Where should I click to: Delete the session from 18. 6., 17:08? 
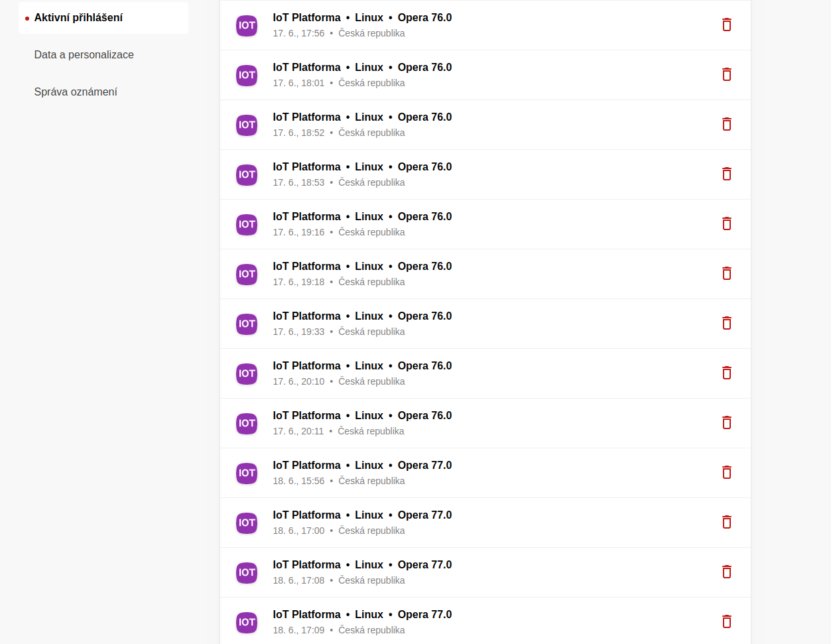(727, 572)
